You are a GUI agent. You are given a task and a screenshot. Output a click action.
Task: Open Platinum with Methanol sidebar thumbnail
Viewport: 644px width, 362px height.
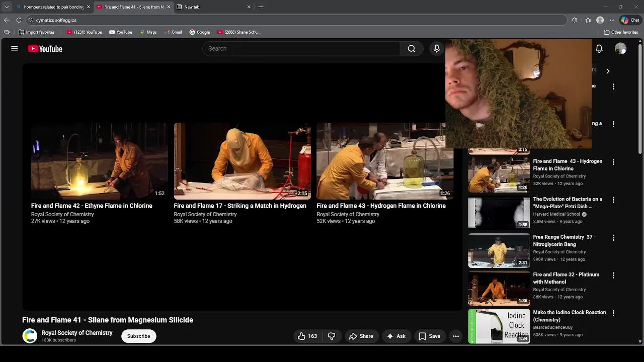499,288
